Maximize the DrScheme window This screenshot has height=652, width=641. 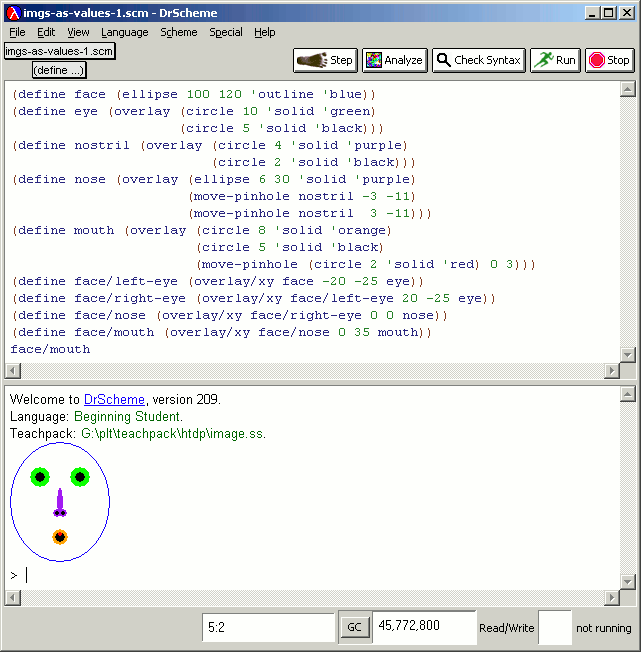(609, 13)
